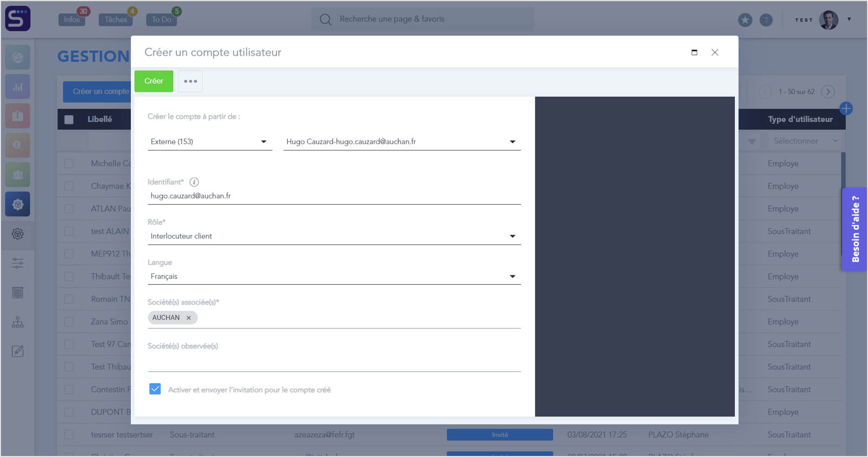The image size is (868, 457).
Task: Open the Besoin d'aide ? side panel
Action: point(854,230)
